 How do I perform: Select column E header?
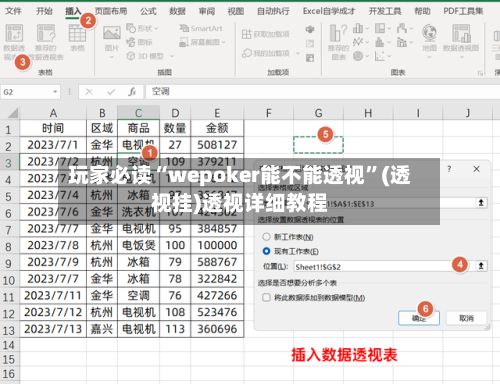(x=217, y=113)
